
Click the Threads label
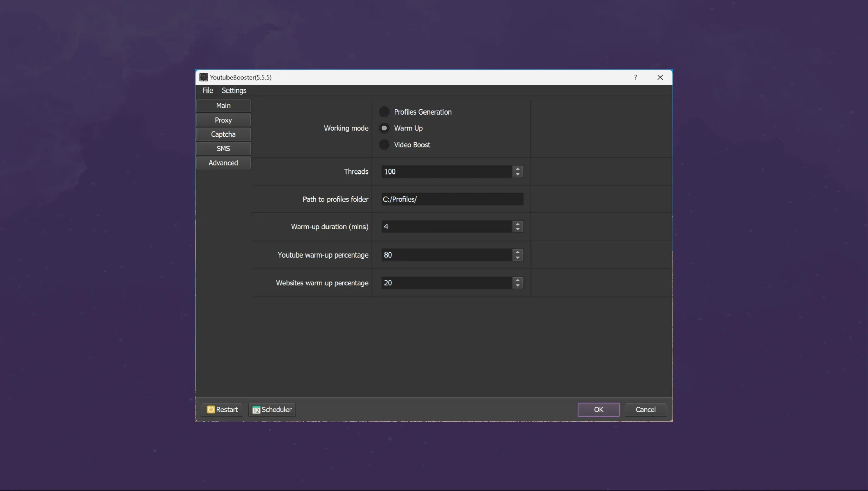pyautogui.click(x=356, y=171)
